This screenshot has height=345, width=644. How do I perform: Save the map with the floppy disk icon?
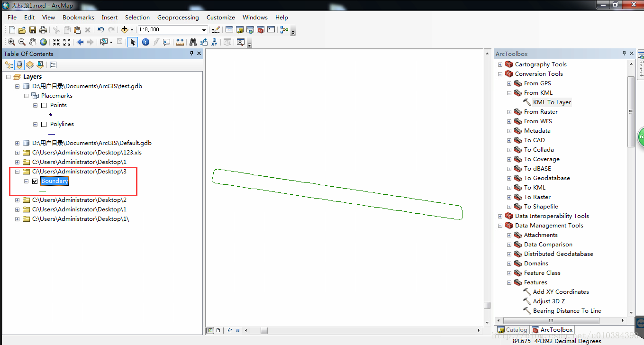[33, 30]
